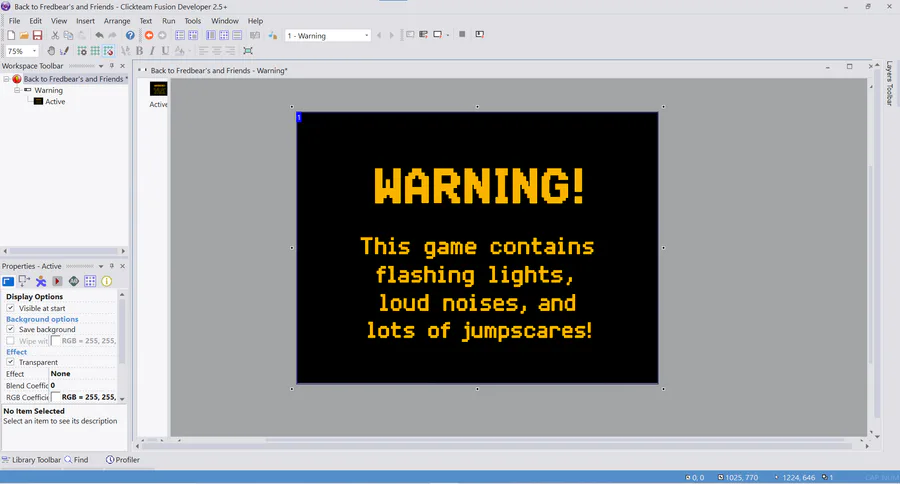Click the Open file folder icon

click(x=24, y=36)
